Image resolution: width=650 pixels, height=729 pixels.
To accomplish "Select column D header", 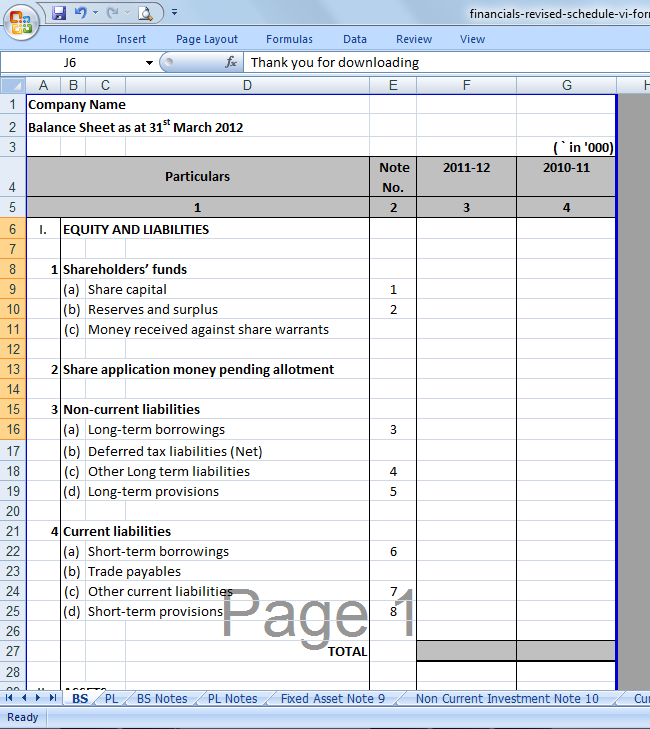I will (x=247, y=86).
